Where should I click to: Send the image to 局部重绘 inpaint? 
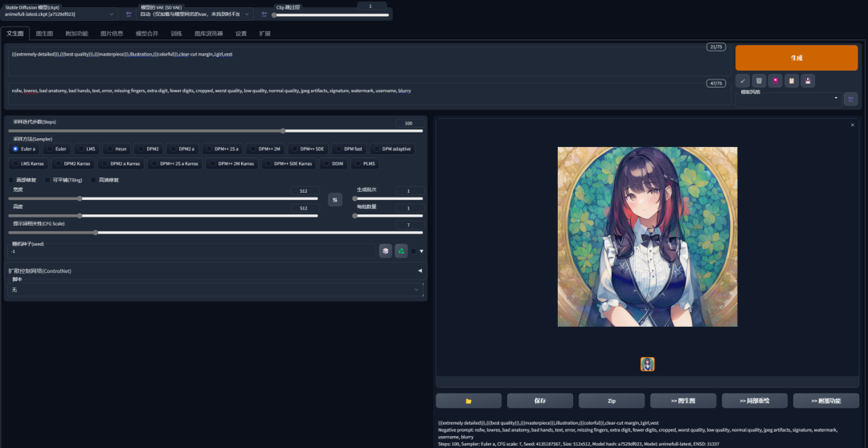click(x=755, y=401)
